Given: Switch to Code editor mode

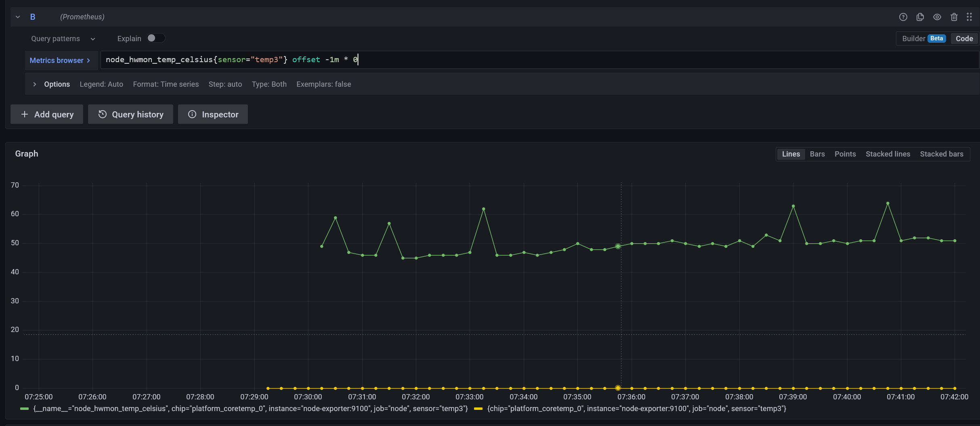Looking at the screenshot, I should point(964,38).
